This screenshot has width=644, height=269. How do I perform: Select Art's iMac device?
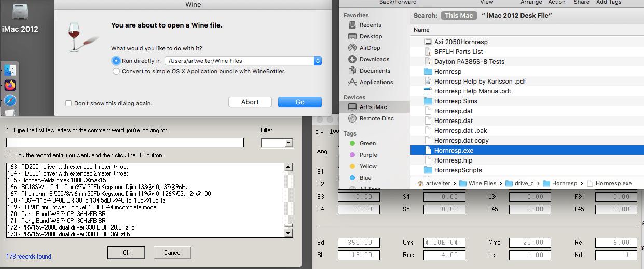click(x=373, y=107)
